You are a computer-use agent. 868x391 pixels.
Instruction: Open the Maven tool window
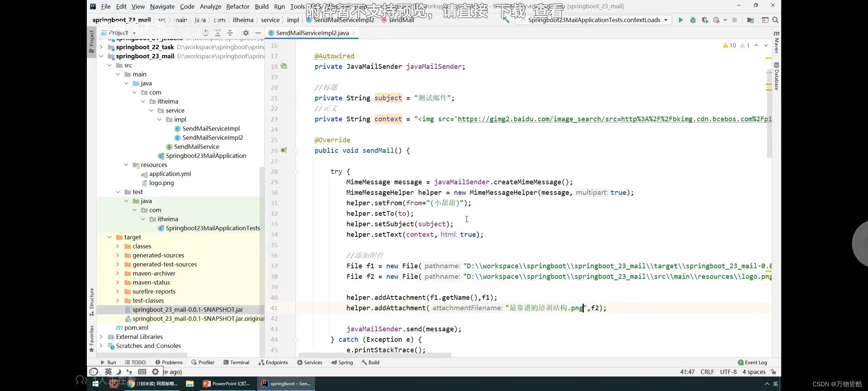coord(776,43)
